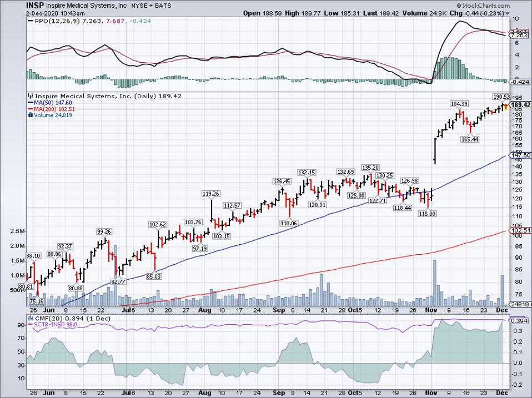Click the area-chart icon beside CMF(20)

(x=31, y=318)
